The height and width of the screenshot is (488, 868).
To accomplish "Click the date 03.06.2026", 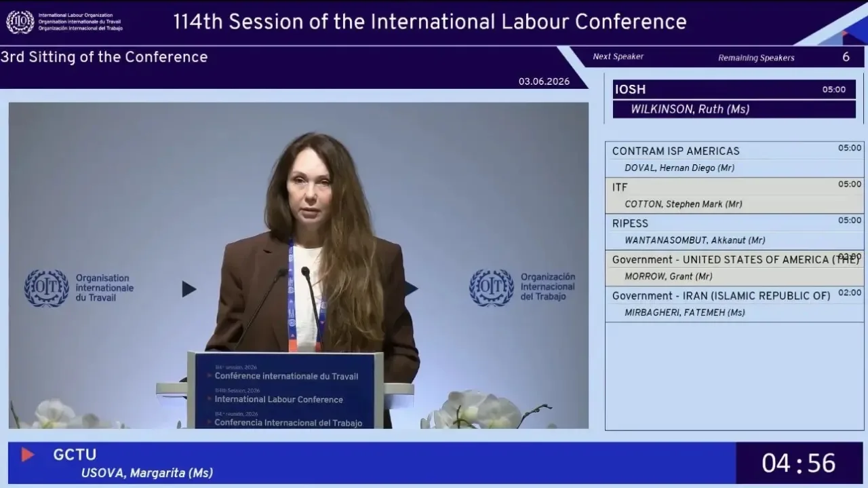I will pyautogui.click(x=544, y=81).
